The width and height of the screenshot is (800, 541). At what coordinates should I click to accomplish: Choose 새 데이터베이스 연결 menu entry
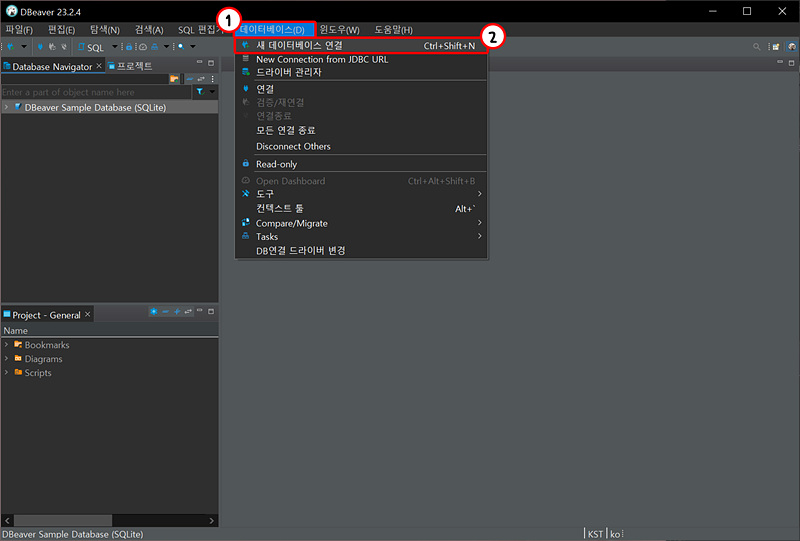click(361, 45)
